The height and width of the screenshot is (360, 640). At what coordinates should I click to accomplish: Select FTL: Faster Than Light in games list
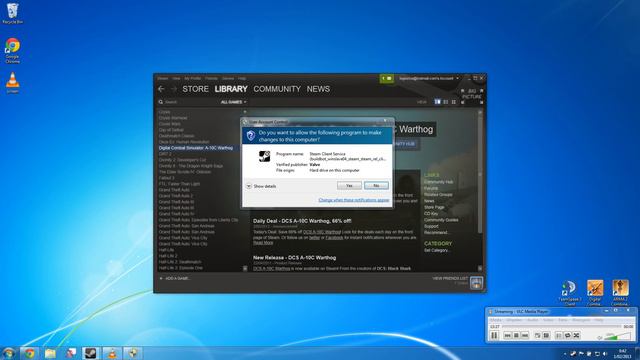(179, 184)
